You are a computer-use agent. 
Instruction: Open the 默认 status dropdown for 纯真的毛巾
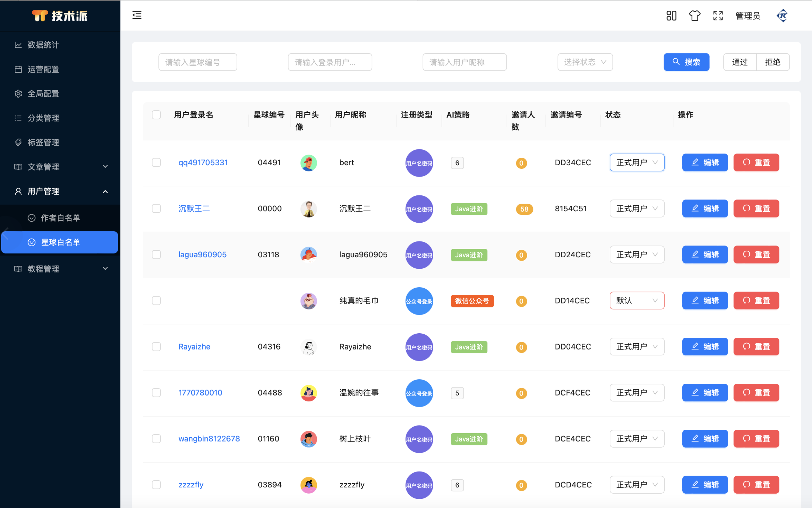[637, 300]
